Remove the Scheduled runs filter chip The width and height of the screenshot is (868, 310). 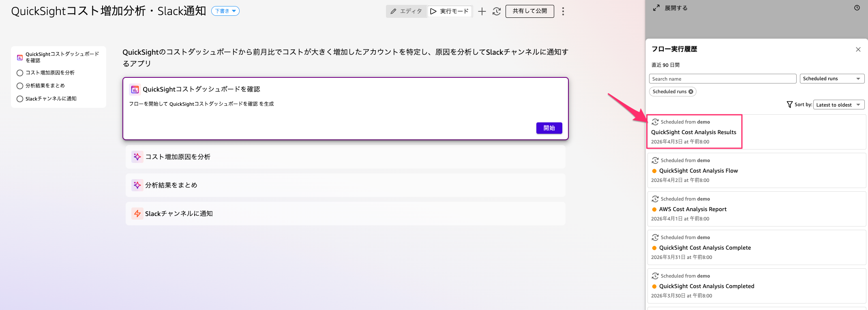(691, 92)
